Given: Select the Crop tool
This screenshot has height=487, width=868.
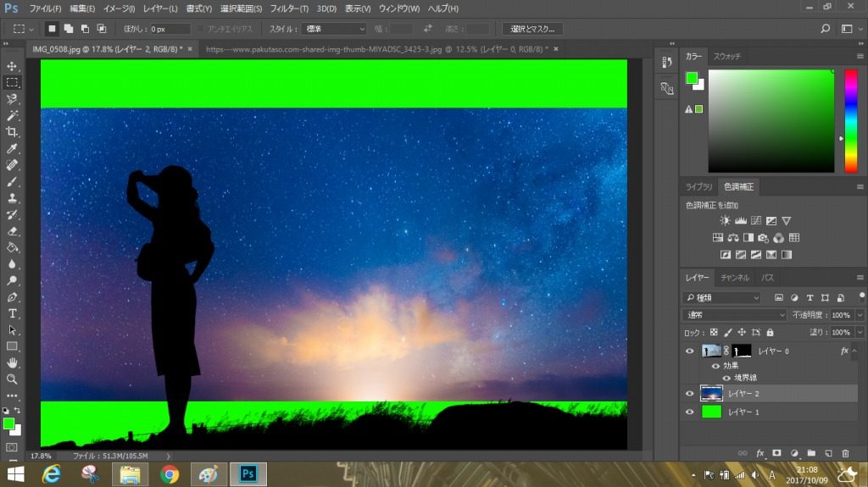Looking at the screenshot, I should click(12, 132).
